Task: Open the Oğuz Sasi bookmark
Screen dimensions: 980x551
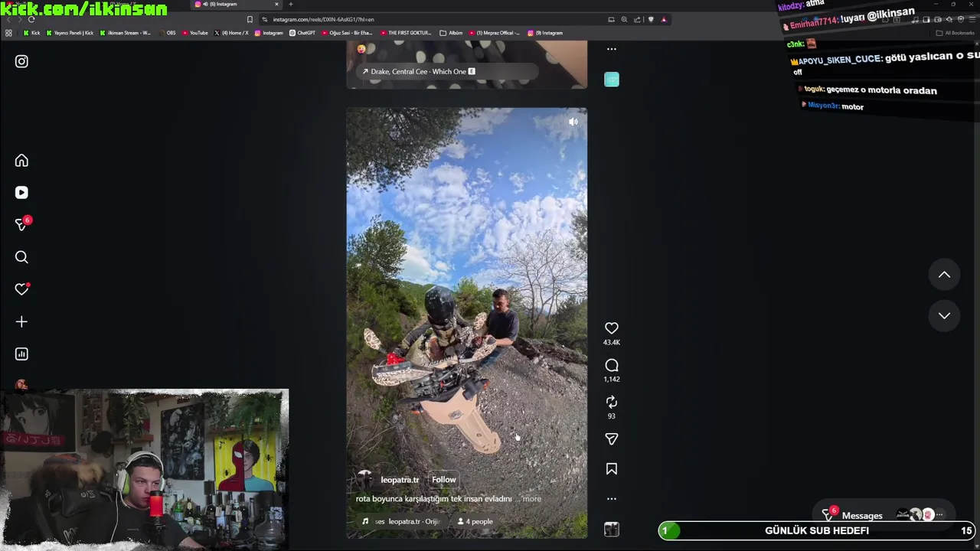Action: click(x=347, y=33)
